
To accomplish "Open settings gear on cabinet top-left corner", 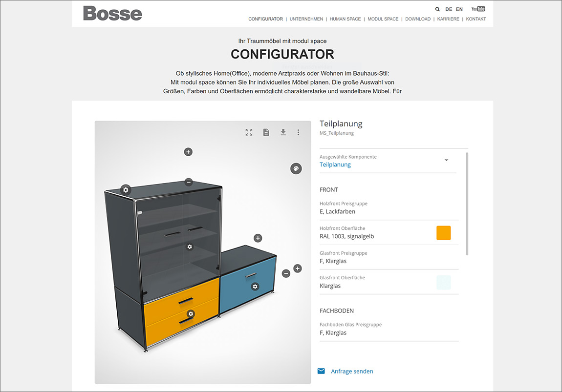I will click(126, 190).
